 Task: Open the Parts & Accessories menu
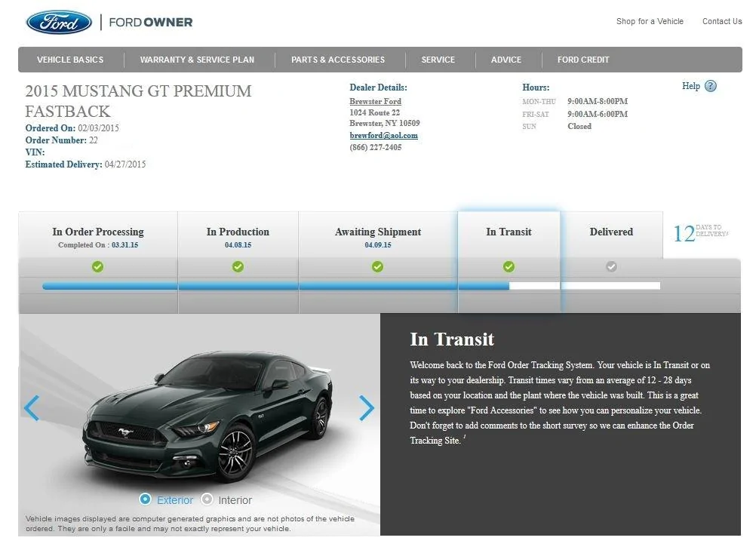pos(338,60)
